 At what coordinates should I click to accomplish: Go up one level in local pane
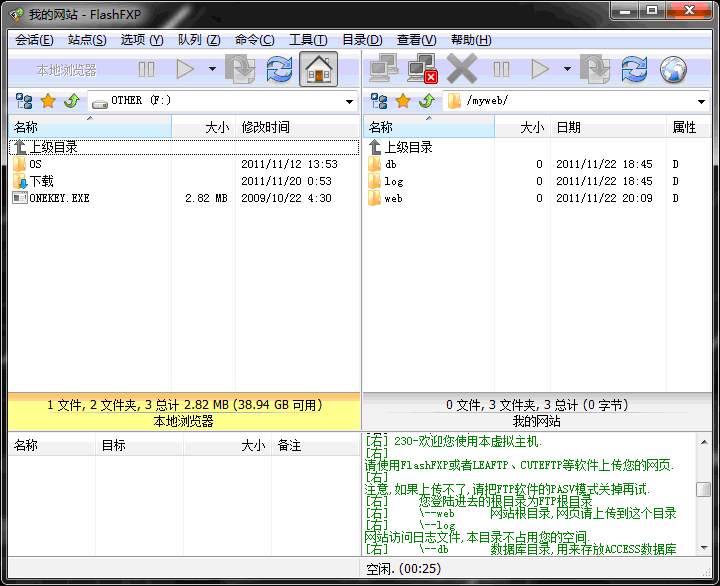pyautogui.click(x=72, y=101)
